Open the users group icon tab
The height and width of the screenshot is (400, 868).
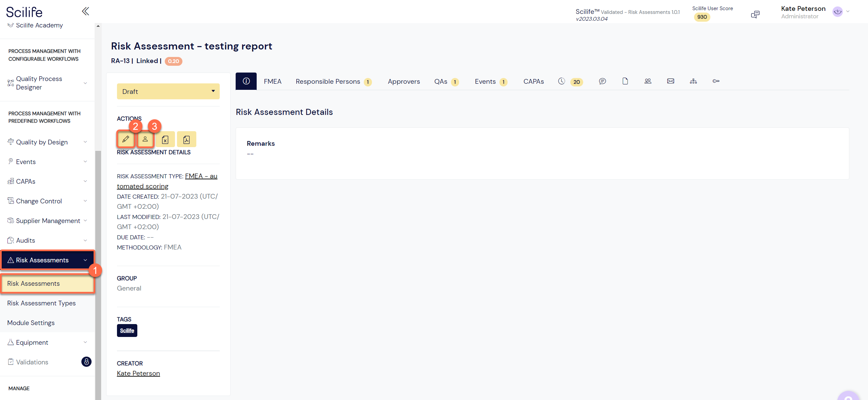pos(648,81)
